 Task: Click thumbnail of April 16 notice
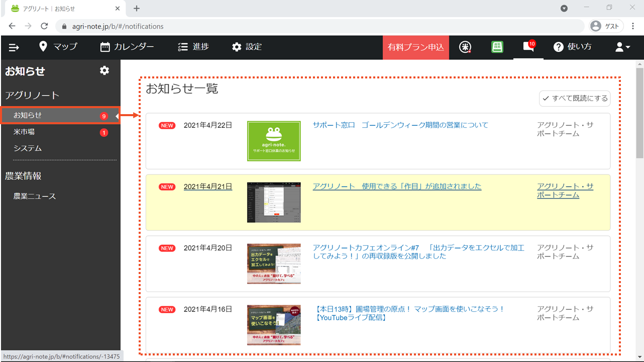click(x=274, y=325)
